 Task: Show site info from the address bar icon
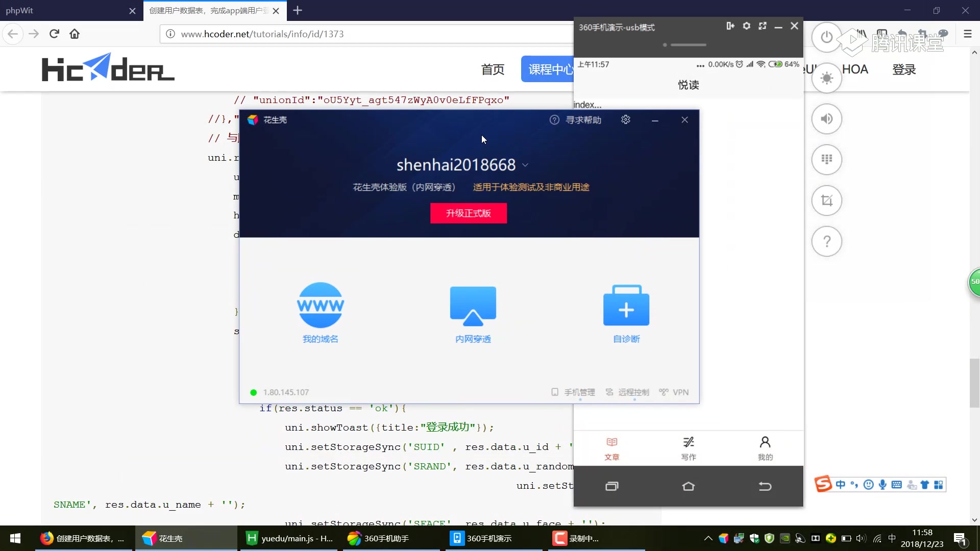170,34
